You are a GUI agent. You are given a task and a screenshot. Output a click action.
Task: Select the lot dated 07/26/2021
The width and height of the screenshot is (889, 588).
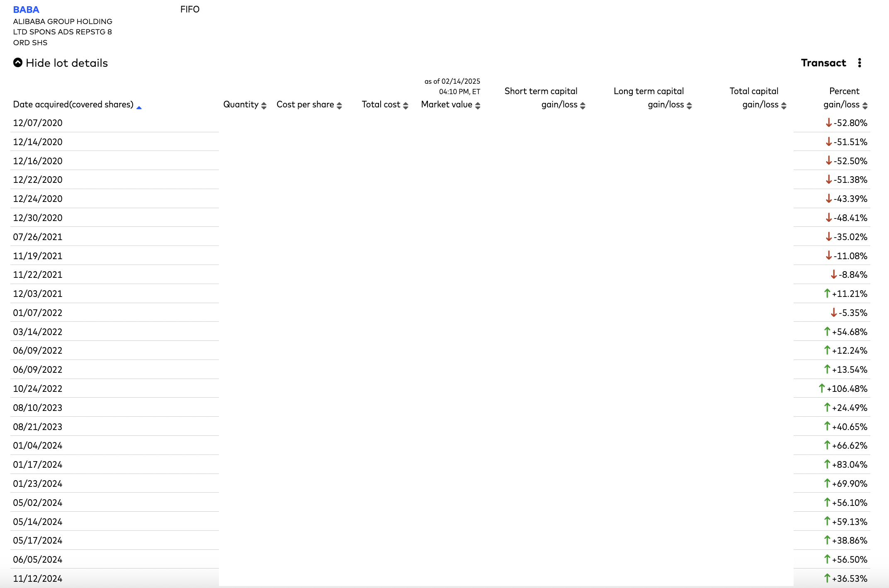click(x=38, y=237)
